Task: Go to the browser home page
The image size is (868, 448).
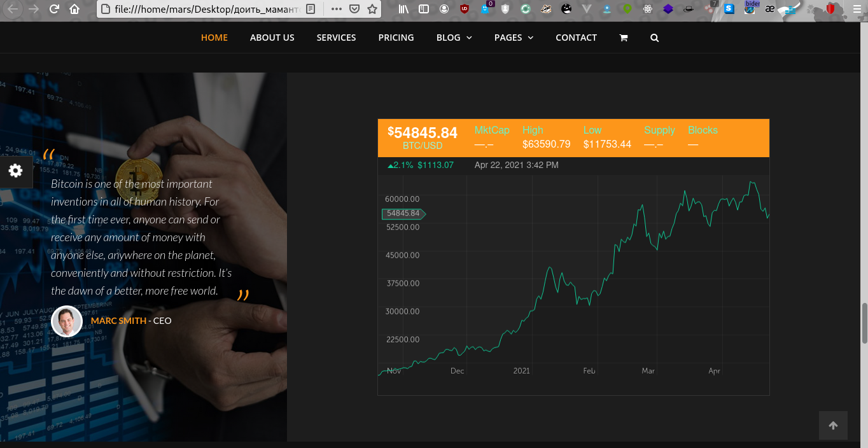Action: 74,9
